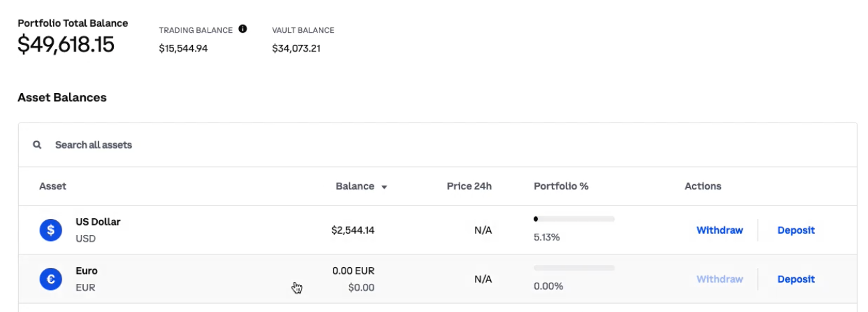Image resolution: width=868 pixels, height=312 pixels.
Task: Click the Portfolio Total Balance amount
Action: coord(66,44)
